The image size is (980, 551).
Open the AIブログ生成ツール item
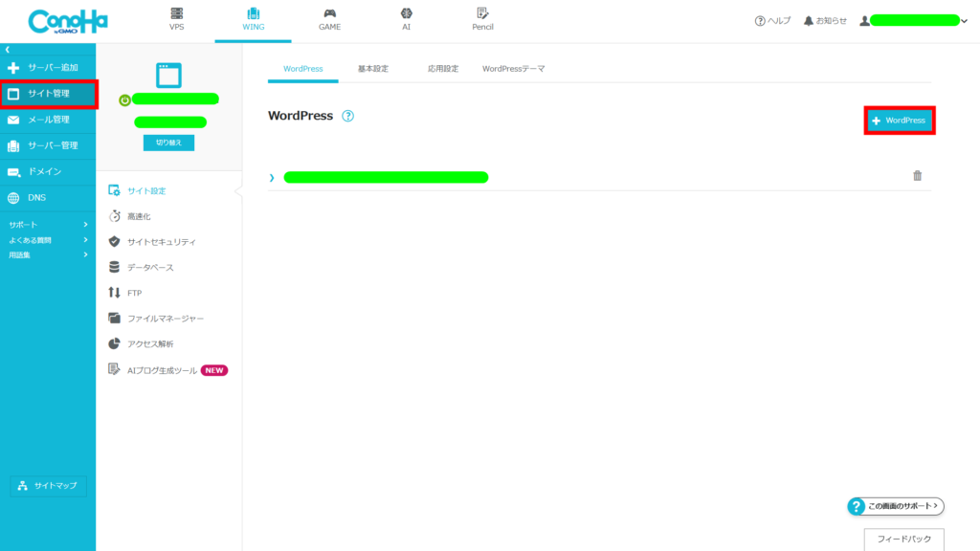161,370
